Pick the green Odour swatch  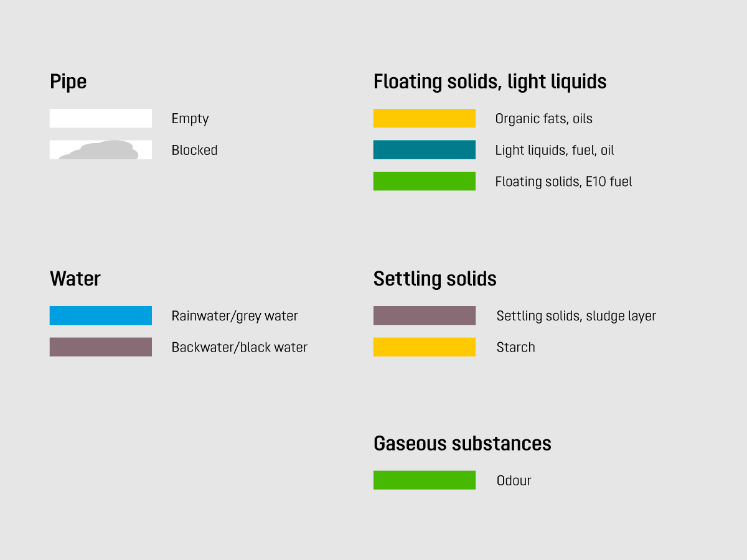pos(424,480)
